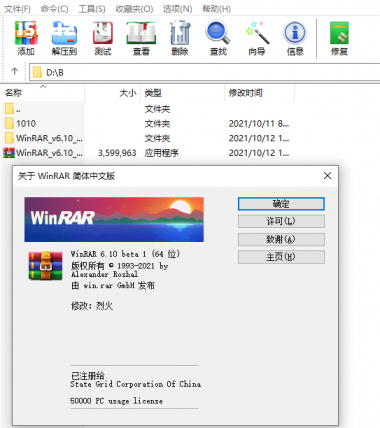380x428 pixels.
Task: Click the 应用程序 type cell
Action: point(162,153)
